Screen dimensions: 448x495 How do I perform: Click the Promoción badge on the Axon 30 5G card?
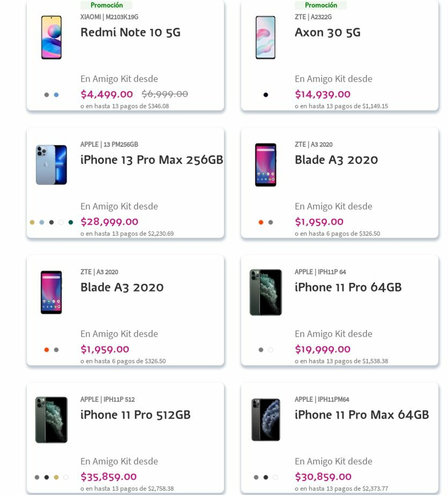321,5
